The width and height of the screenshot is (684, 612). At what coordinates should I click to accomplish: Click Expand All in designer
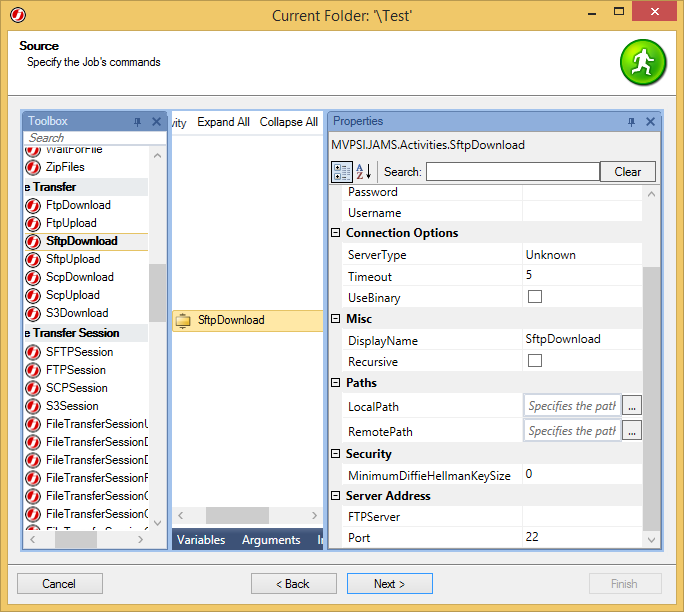click(x=223, y=122)
